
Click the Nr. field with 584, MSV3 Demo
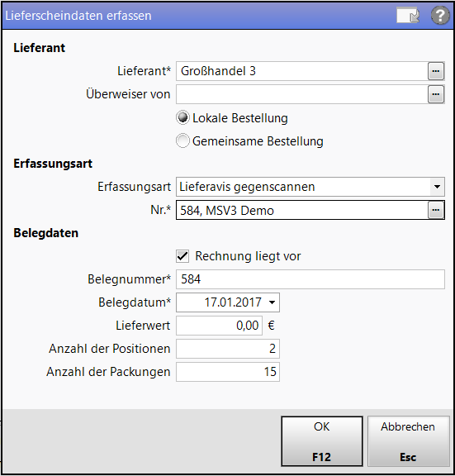301,210
